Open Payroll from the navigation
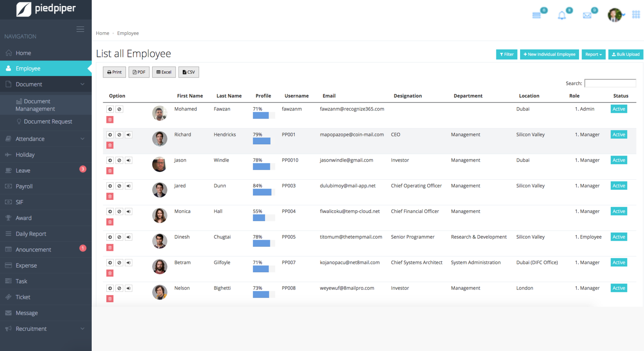Viewport: 644px width, 351px height. click(24, 187)
